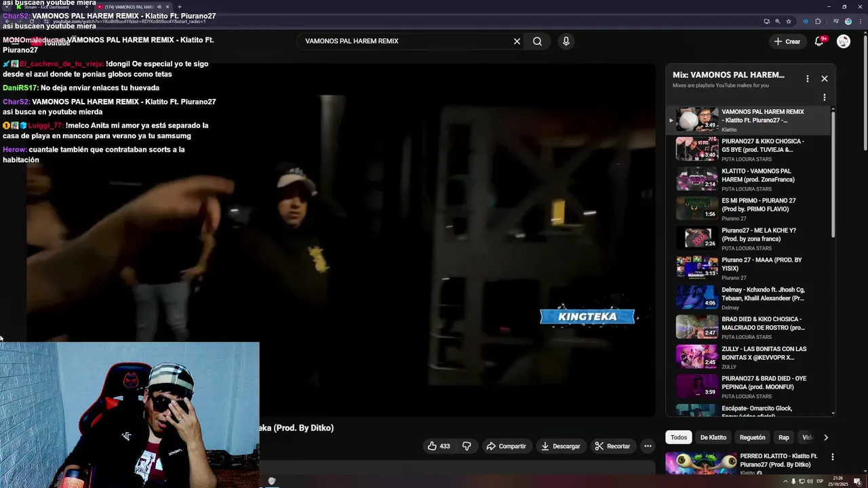Close the Kick Dashboard browser tab
Image resolution: width=868 pixels, height=488 pixels.
click(x=85, y=7)
